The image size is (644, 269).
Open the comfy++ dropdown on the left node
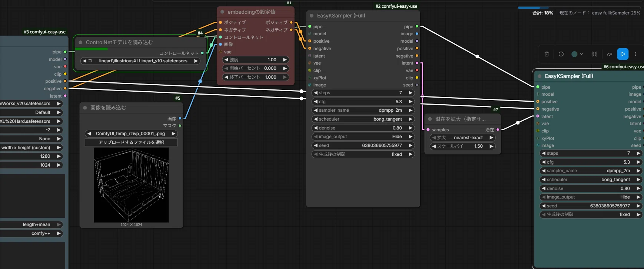pyautogui.click(x=31, y=233)
